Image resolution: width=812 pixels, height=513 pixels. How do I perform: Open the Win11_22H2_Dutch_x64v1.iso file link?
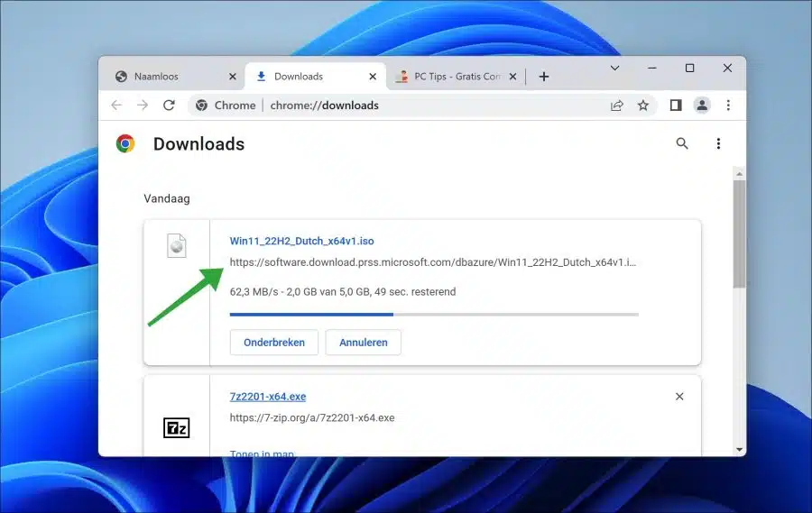[302, 242]
